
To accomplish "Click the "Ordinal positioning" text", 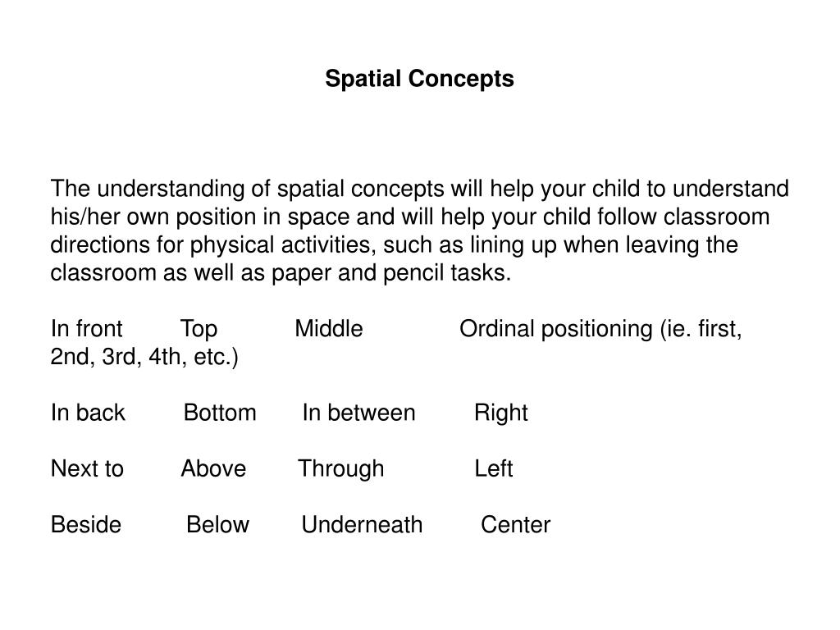I will pyautogui.click(x=556, y=329).
